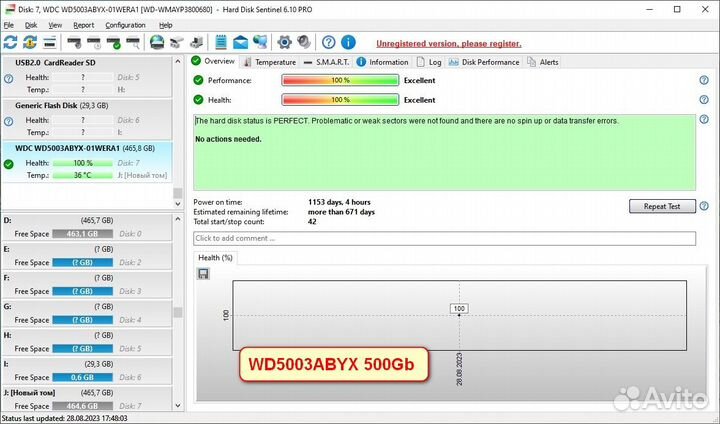The height and width of the screenshot is (424, 720).
Task: Click the toolbar icon left of the notepad
Action: tap(197, 43)
